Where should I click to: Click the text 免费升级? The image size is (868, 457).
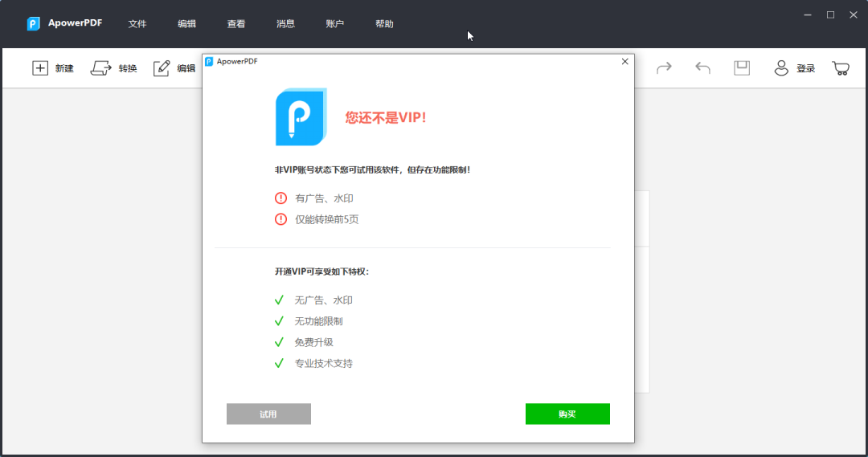point(314,342)
